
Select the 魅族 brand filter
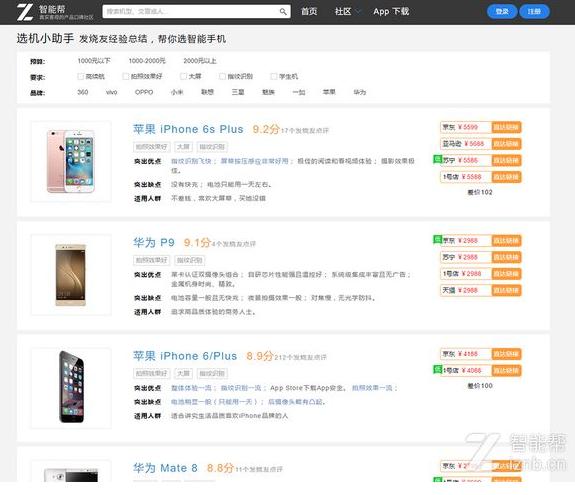pyautogui.click(x=268, y=92)
